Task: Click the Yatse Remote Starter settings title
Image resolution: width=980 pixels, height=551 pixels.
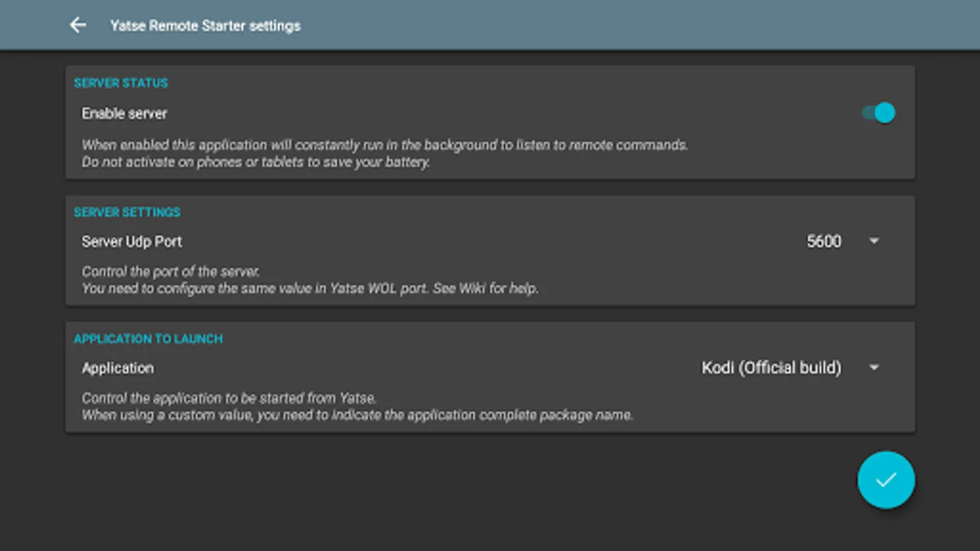Action: click(205, 26)
